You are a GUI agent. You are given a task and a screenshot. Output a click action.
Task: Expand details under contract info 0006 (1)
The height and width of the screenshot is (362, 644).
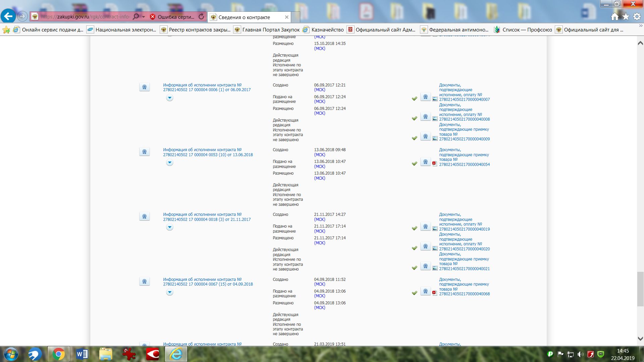click(170, 98)
